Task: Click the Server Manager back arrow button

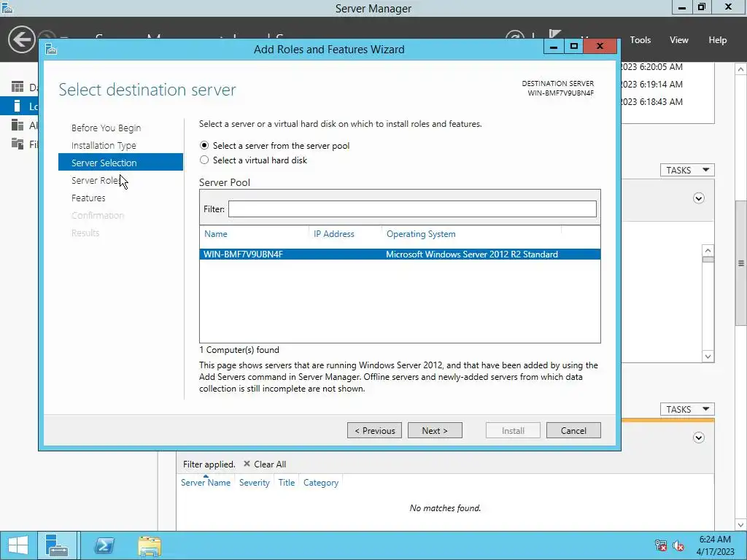Action: pos(21,39)
